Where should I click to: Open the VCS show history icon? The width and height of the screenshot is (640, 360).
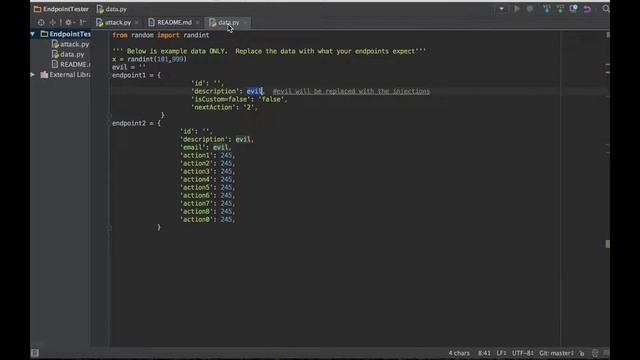[x=573, y=9]
